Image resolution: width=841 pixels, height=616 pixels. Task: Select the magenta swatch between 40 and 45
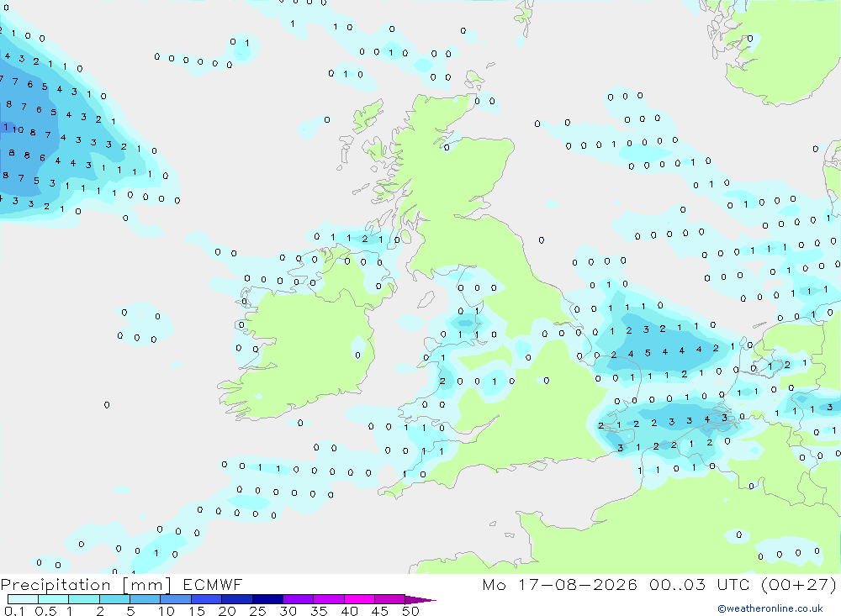(x=359, y=599)
